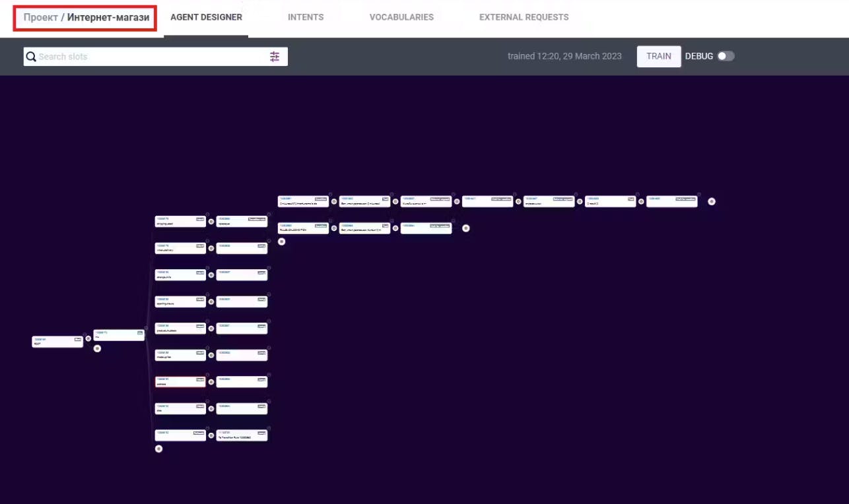Go to the VOCABULARIES tab
This screenshot has height=504, width=849.
[x=401, y=17]
